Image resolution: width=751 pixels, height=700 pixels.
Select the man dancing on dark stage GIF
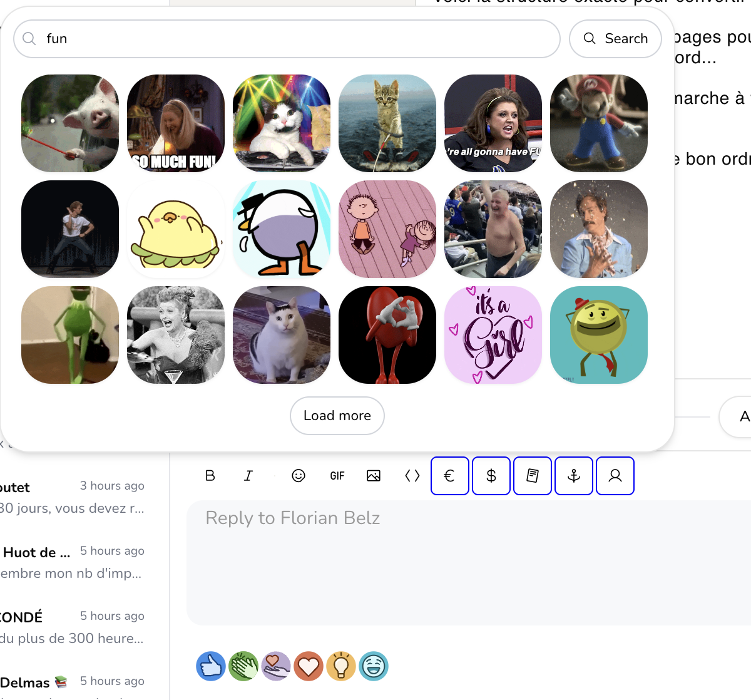click(70, 229)
